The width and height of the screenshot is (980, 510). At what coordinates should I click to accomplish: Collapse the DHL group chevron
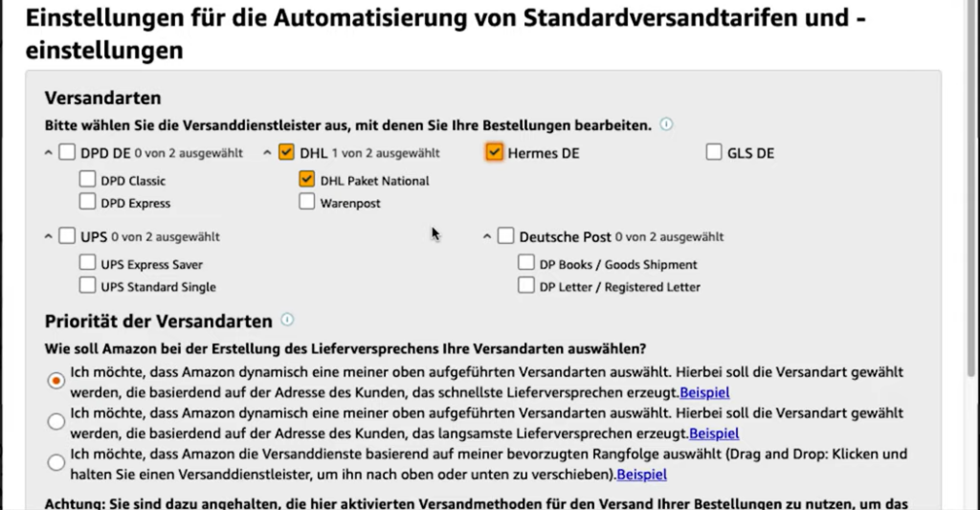pos(267,152)
